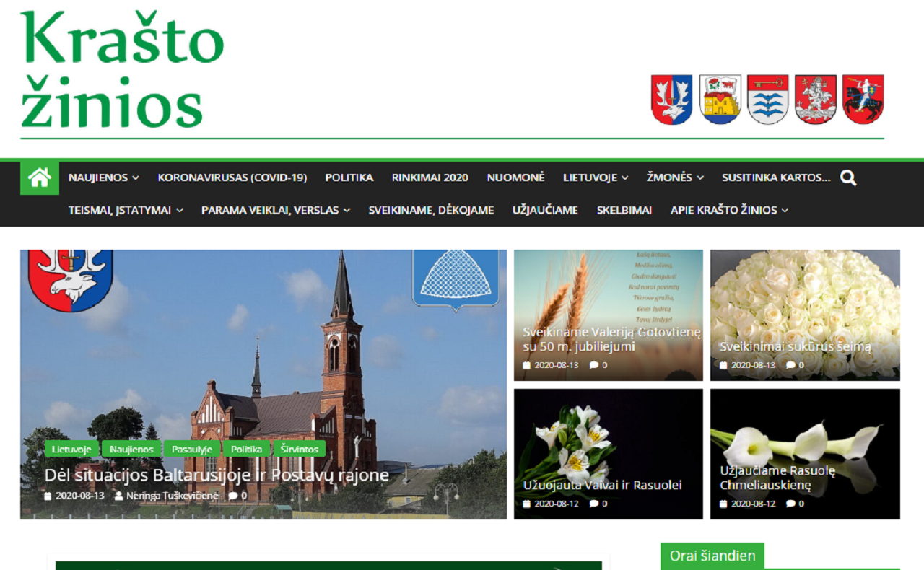Go to the green home icon
This screenshot has width=924, height=570.
click(x=39, y=177)
